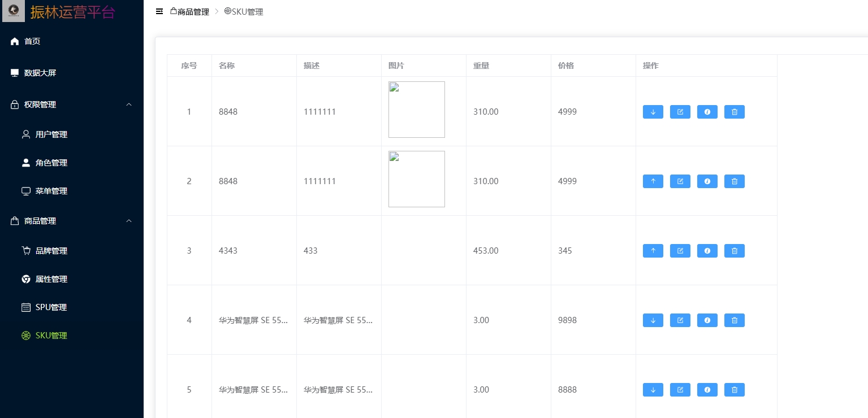Open 数据大屏 from the sidebar
The height and width of the screenshot is (418, 868).
point(72,73)
